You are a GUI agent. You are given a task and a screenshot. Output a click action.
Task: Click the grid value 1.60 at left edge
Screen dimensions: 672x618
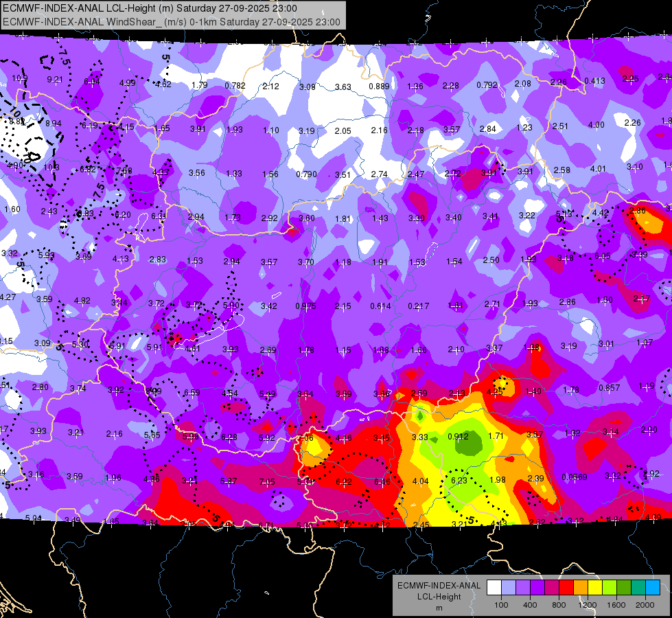12,209
